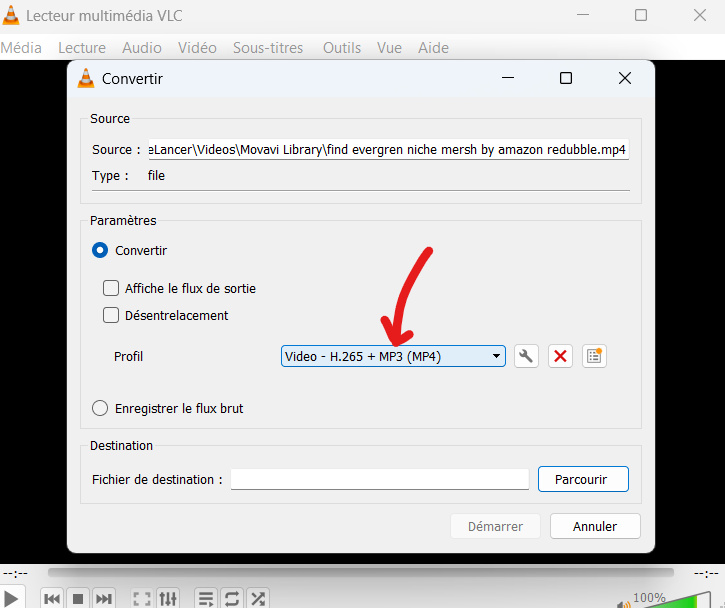Create a new profile icon button
Screen dimensions: 725x608
pyautogui.click(x=594, y=356)
